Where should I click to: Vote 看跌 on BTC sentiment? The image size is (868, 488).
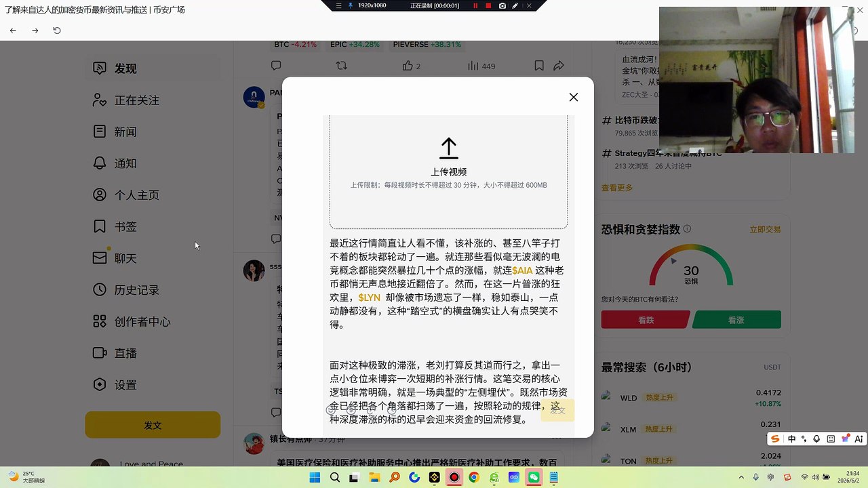coord(646,320)
